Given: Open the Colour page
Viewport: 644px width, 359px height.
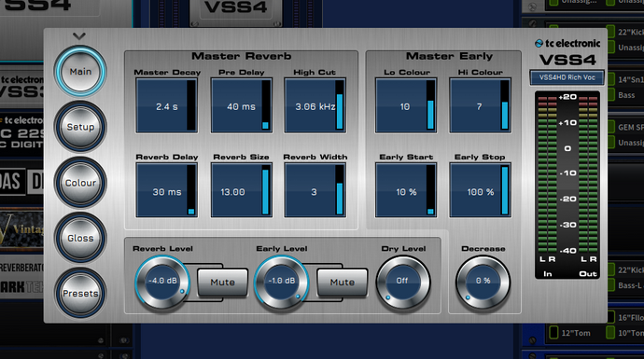Looking at the screenshot, I should (x=80, y=183).
